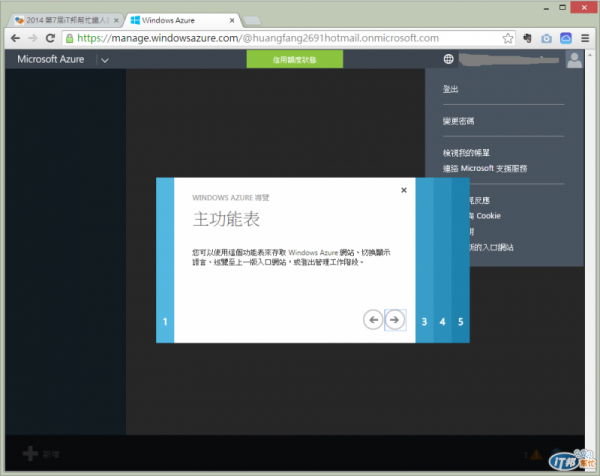Choose 變更密碼 change password menu entry
Image resolution: width=600 pixels, height=476 pixels.
(x=458, y=121)
